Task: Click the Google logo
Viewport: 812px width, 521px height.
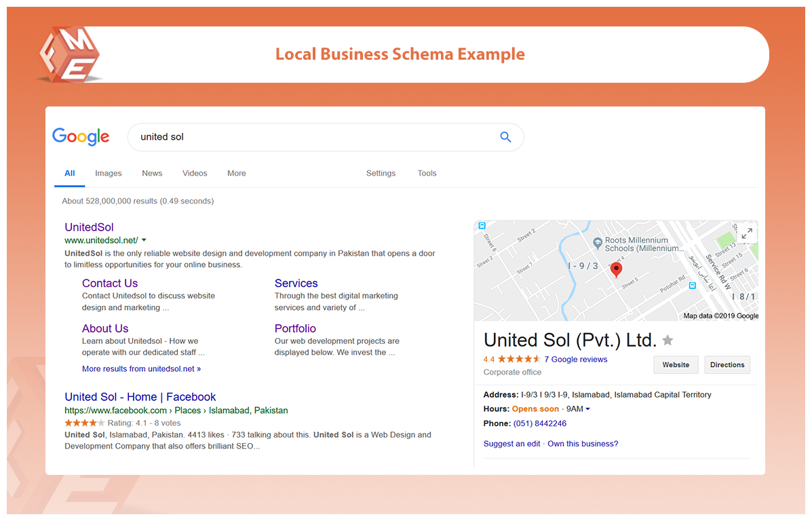Action: click(x=81, y=136)
